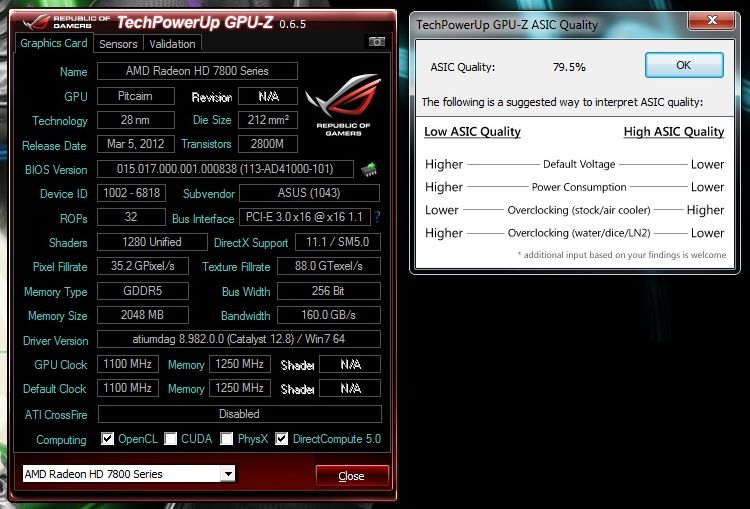The width and height of the screenshot is (750, 509).
Task: Click the Subvendor field ASUS (1043)
Action: tap(309, 193)
